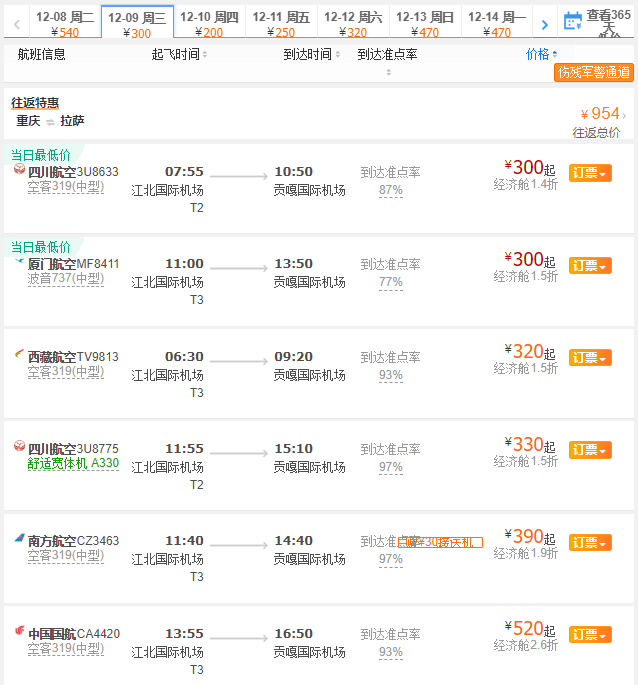Select the 12-10 Thursday ¥200 date tab
638x685 pixels.
coord(209,24)
